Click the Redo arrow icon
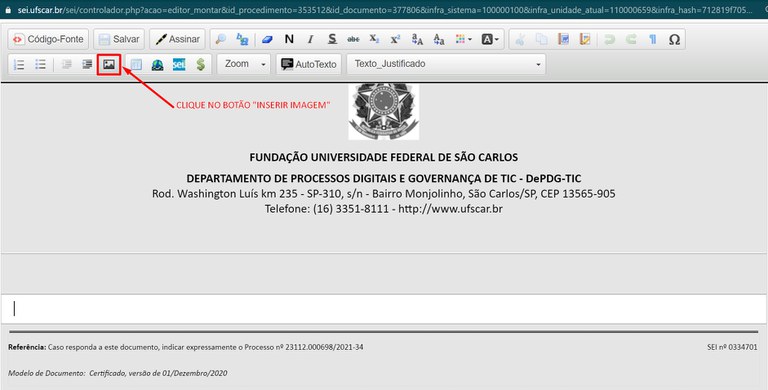The image size is (768, 390). [x=631, y=39]
